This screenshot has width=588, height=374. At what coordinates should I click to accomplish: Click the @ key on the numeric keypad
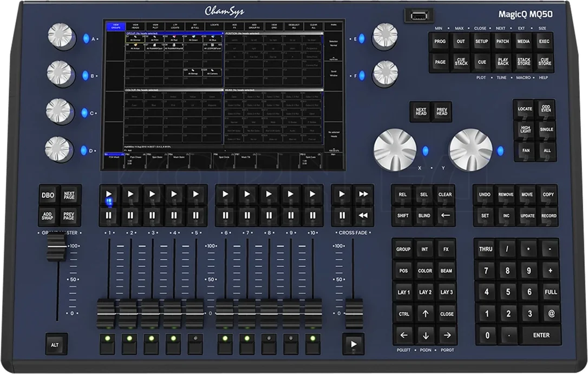(551, 313)
